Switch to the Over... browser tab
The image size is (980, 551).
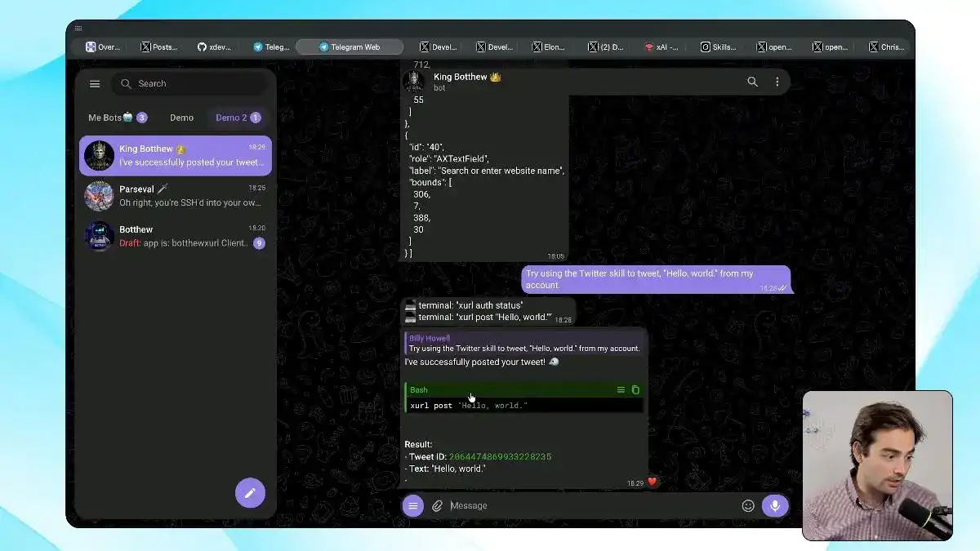(x=103, y=47)
